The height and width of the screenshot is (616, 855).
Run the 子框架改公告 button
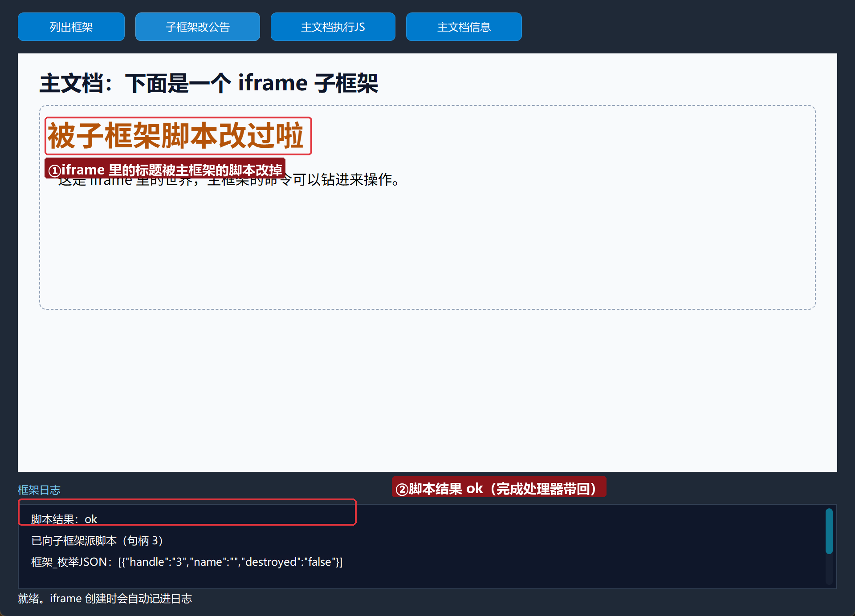198,27
